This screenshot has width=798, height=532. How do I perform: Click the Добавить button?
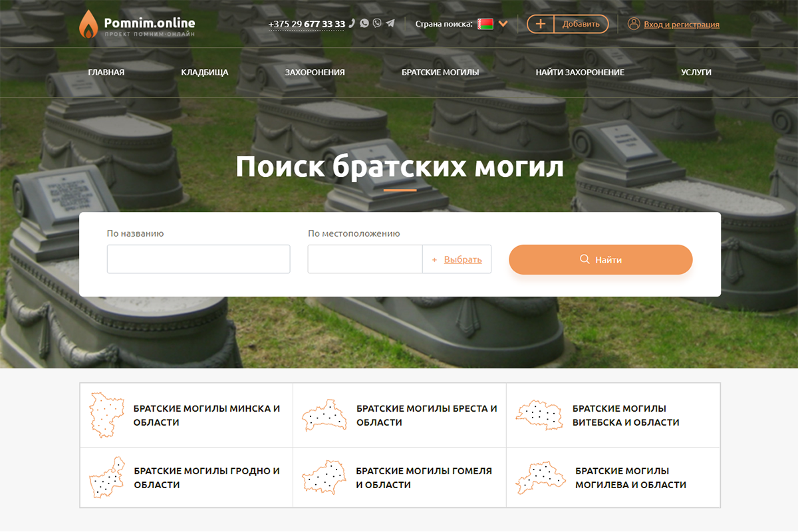[581, 24]
